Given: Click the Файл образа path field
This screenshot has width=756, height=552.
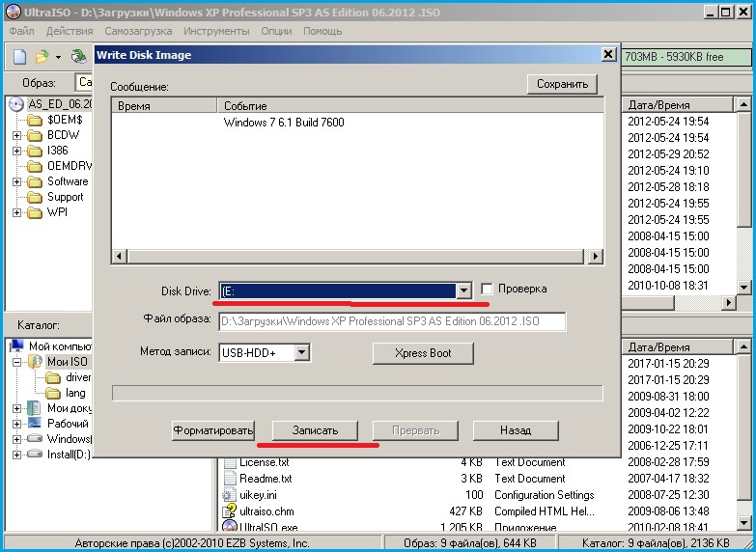Looking at the screenshot, I should (392, 321).
